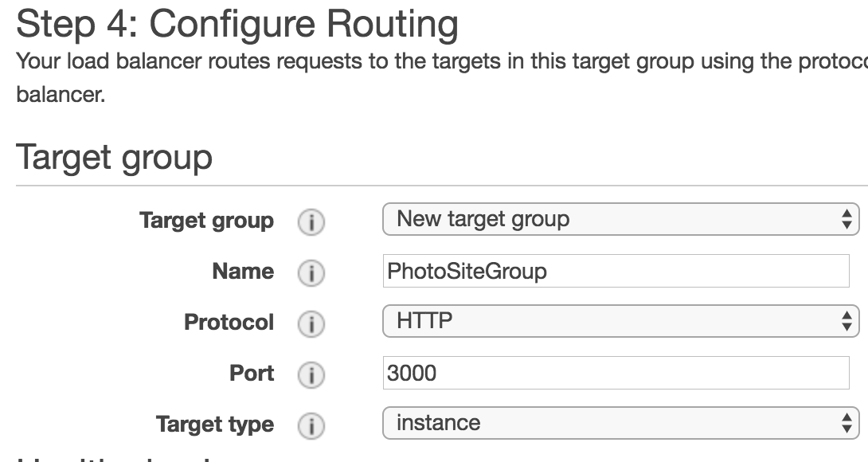Image resolution: width=868 pixels, height=462 pixels.
Task: Click the Step 4: Configure Routing heading
Action: pyautogui.click(x=237, y=24)
